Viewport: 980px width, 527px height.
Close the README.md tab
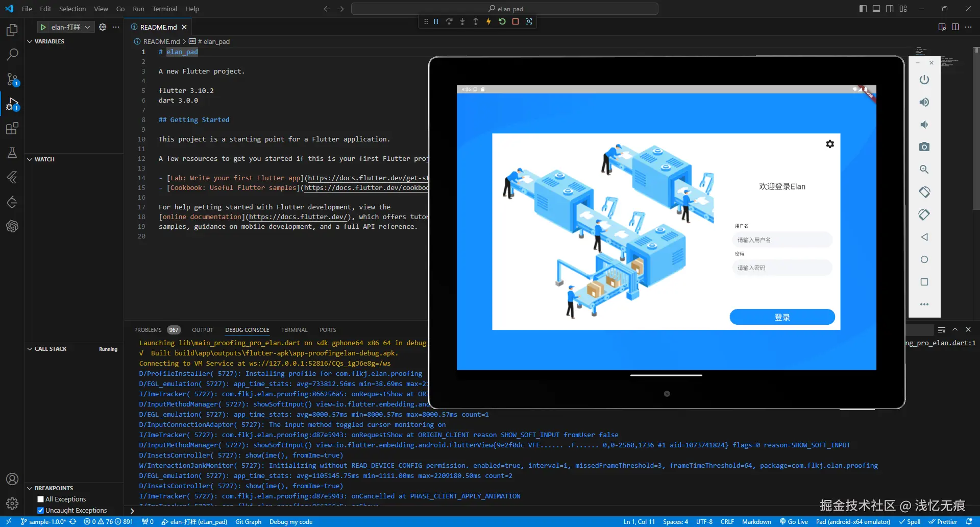coord(184,27)
